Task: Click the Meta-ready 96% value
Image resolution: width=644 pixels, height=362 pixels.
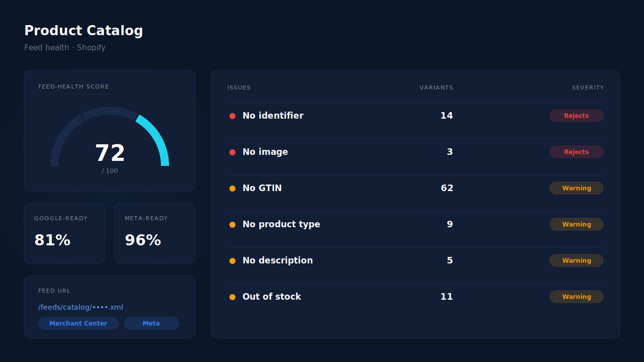Action: [x=143, y=240]
